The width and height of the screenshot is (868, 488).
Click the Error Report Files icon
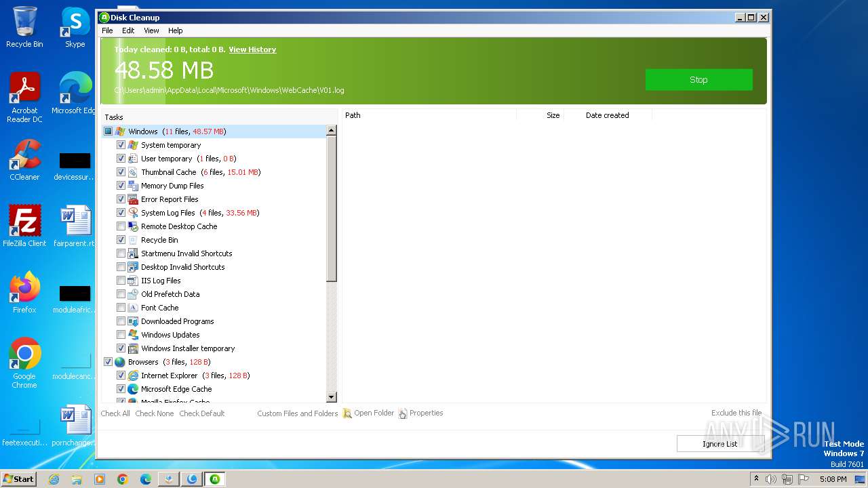[134, 199]
